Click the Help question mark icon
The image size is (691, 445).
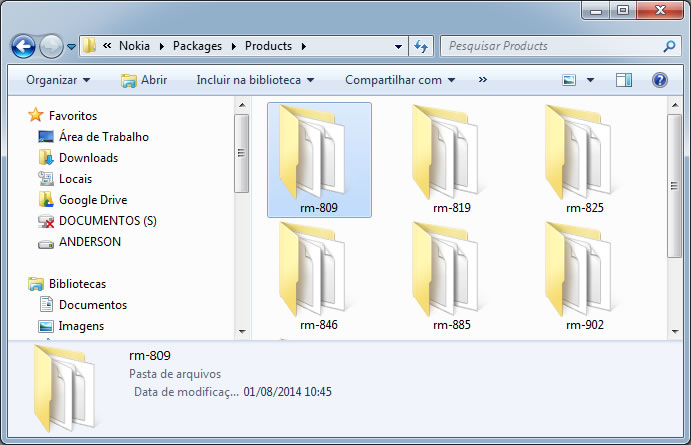(659, 80)
